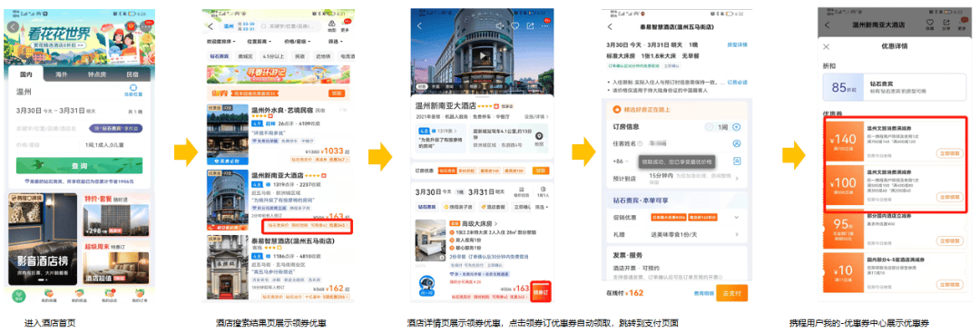Open the 影音酒店榜 promo card

44,240
